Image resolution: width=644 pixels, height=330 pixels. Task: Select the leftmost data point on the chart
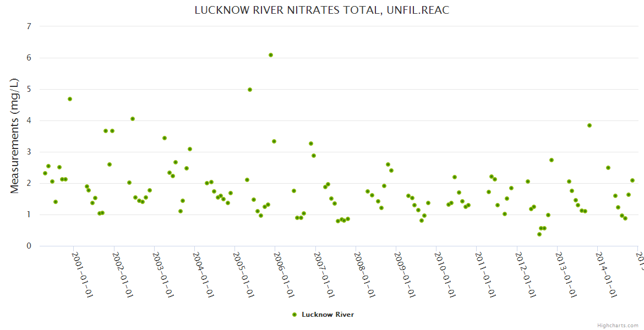point(45,173)
